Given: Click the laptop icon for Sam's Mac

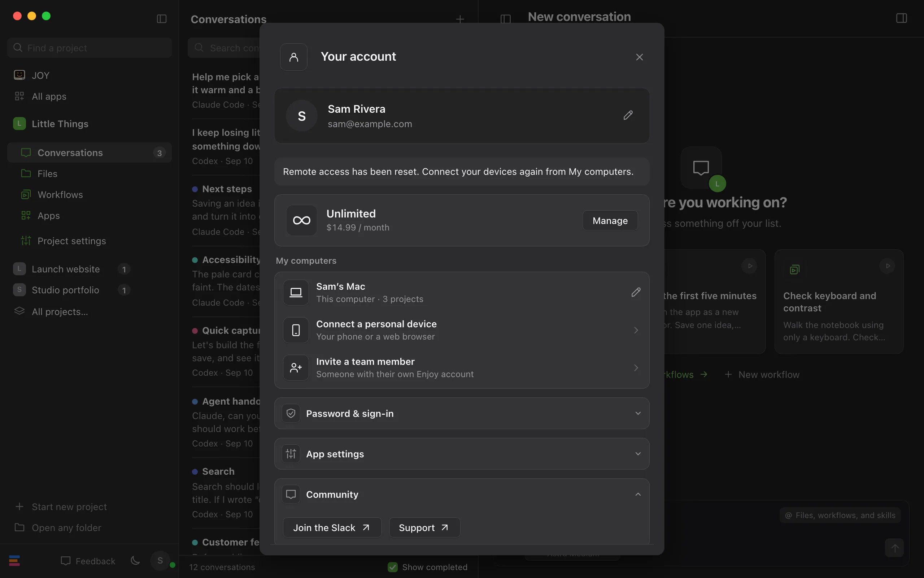Looking at the screenshot, I should (x=296, y=293).
